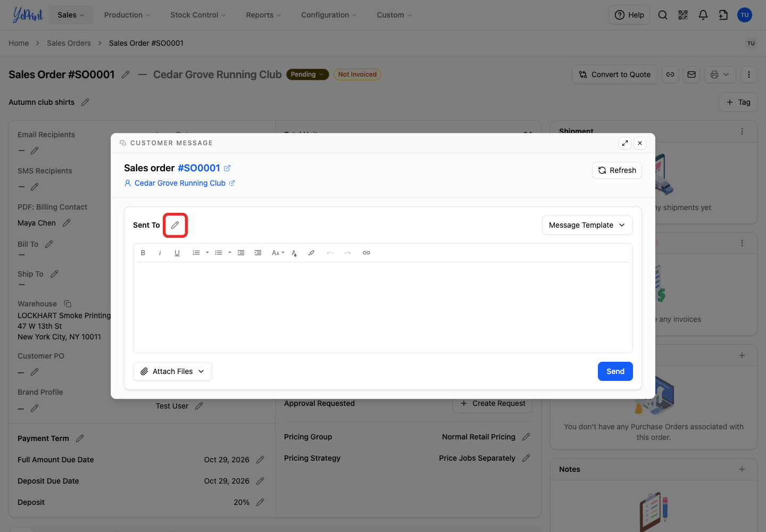Edit the Sent To recipients

click(x=175, y=225)
